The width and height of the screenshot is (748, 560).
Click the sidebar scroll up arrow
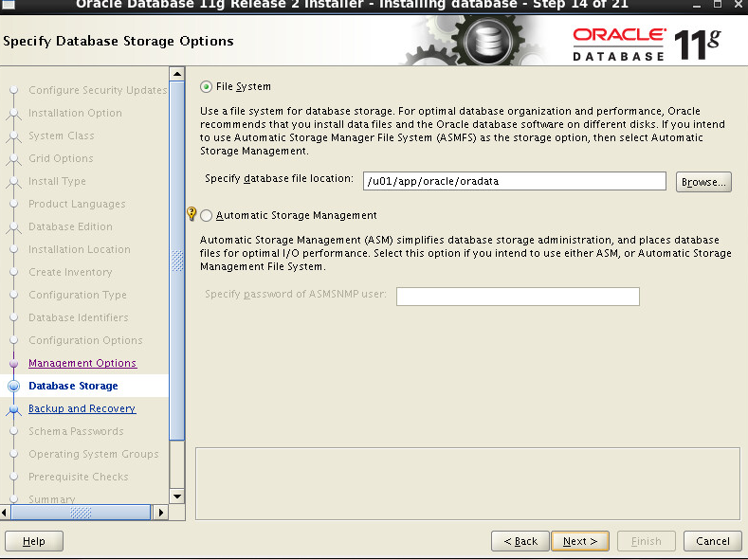click(x=177, y=74)
